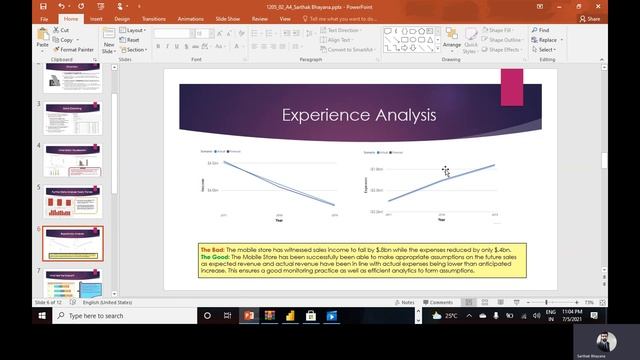Switch to the Slide Show tab
The width and height of the screenshot is (640, 360).
coord(228,19)
